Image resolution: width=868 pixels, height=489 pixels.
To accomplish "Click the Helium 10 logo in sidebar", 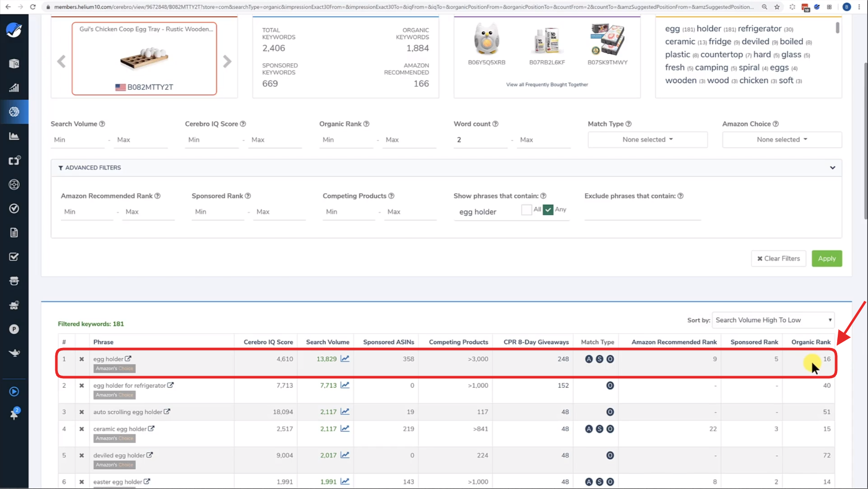I will coord(14,30).
